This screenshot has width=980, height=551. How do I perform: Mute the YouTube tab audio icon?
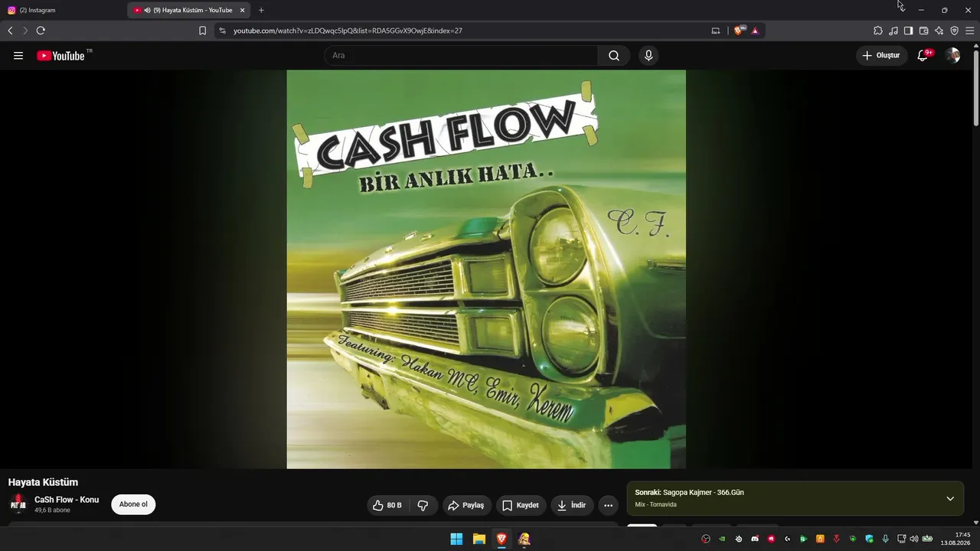click(147, 10)
